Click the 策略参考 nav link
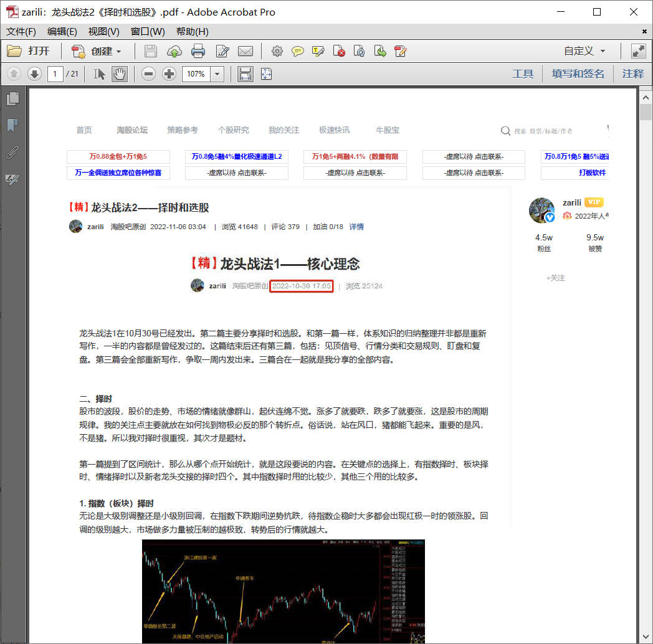 pos(183,130)
